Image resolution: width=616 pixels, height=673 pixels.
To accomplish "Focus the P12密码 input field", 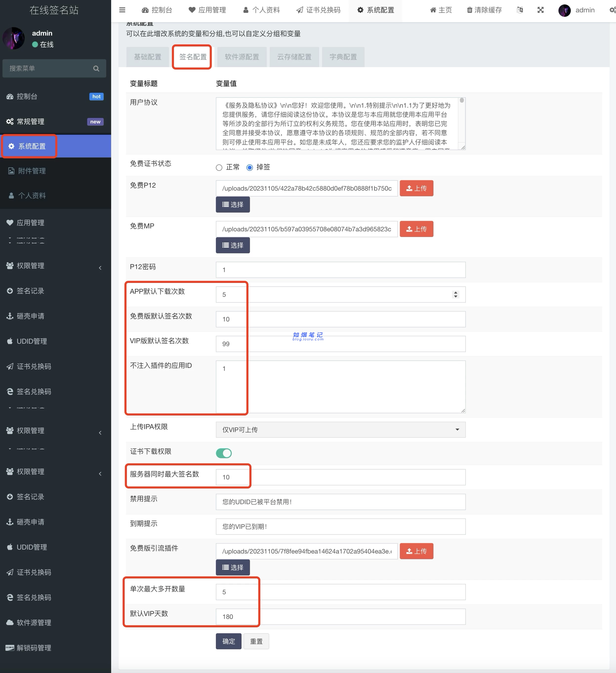I will [x=341, y=270].
